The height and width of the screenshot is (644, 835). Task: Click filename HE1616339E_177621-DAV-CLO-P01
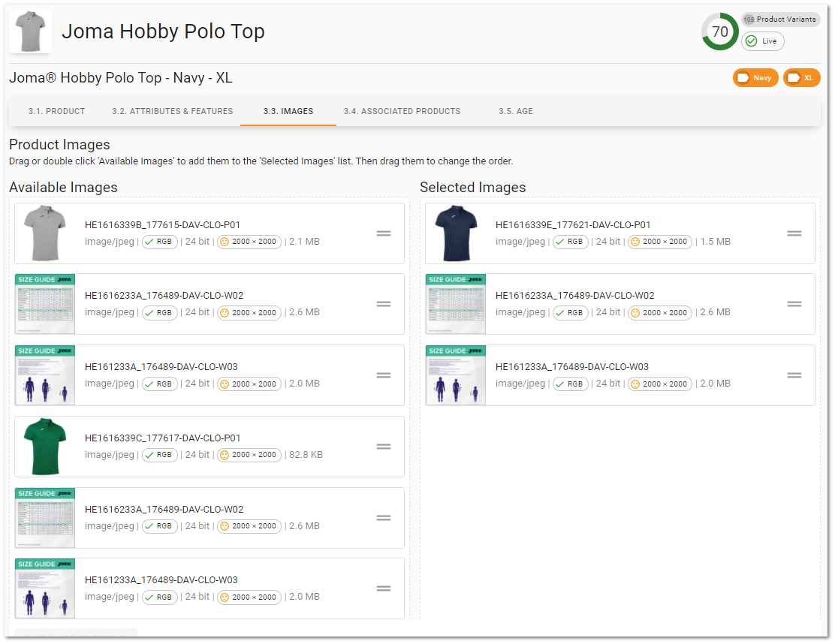[573, 225]
